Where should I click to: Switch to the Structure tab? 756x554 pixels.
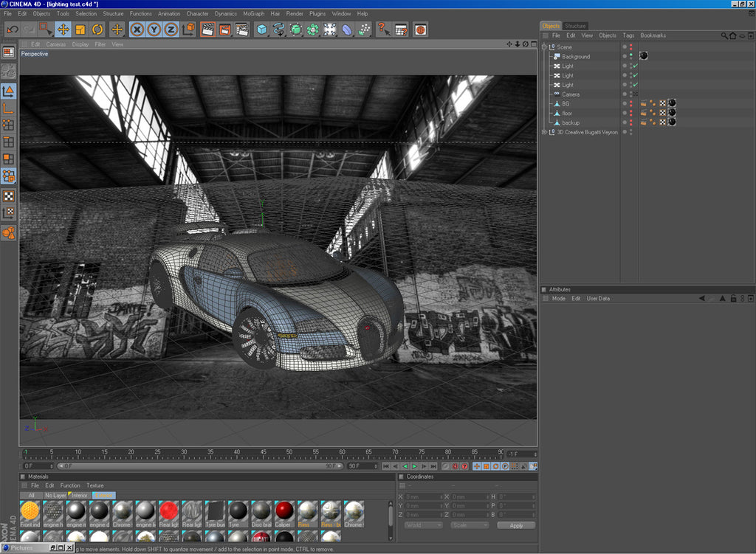(x=576, y=24)
